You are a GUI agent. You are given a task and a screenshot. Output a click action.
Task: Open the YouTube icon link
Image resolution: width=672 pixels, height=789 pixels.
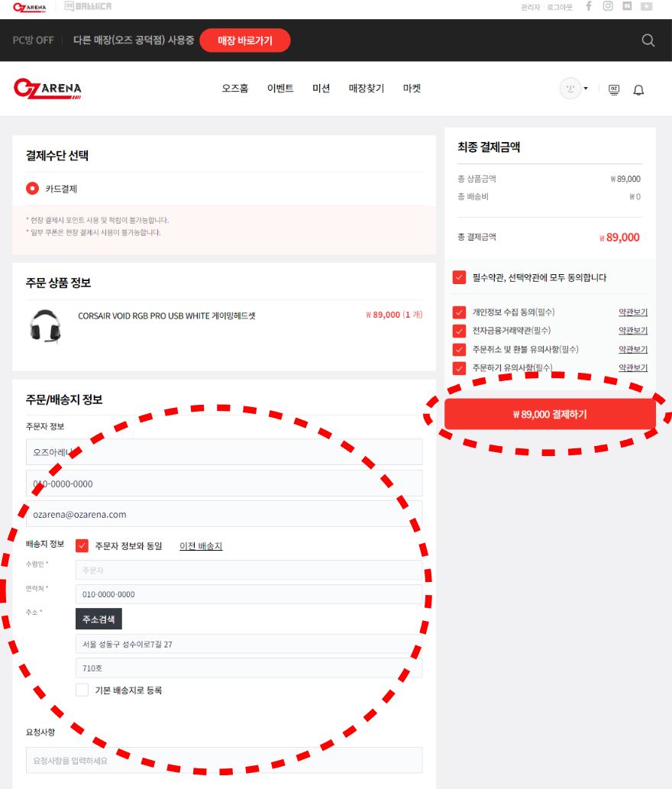[647, 6]
